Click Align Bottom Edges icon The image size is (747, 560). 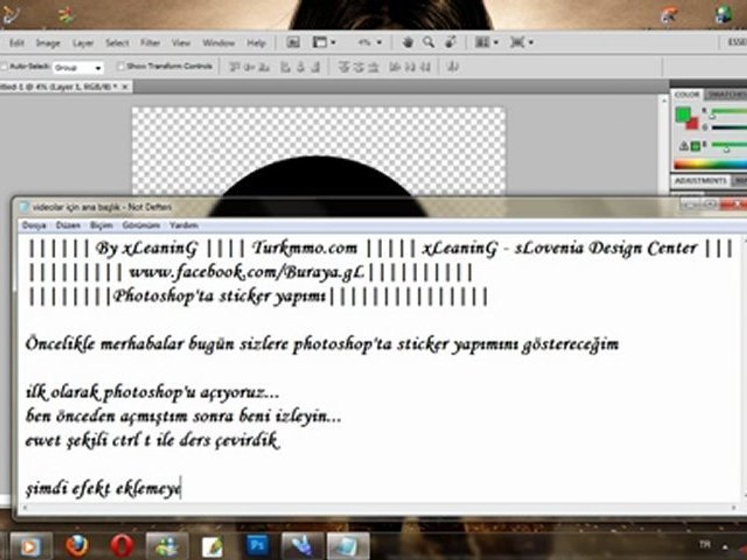coord(264,67)
